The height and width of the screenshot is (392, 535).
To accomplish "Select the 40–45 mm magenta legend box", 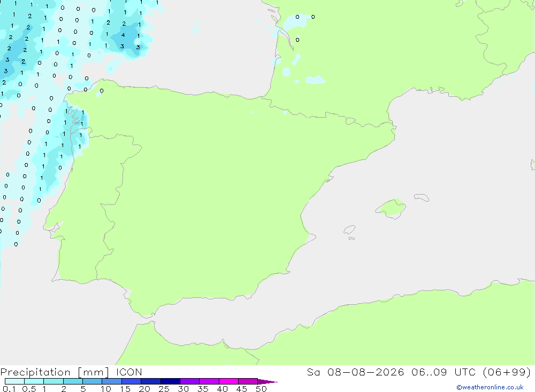I will coord(228,381).
